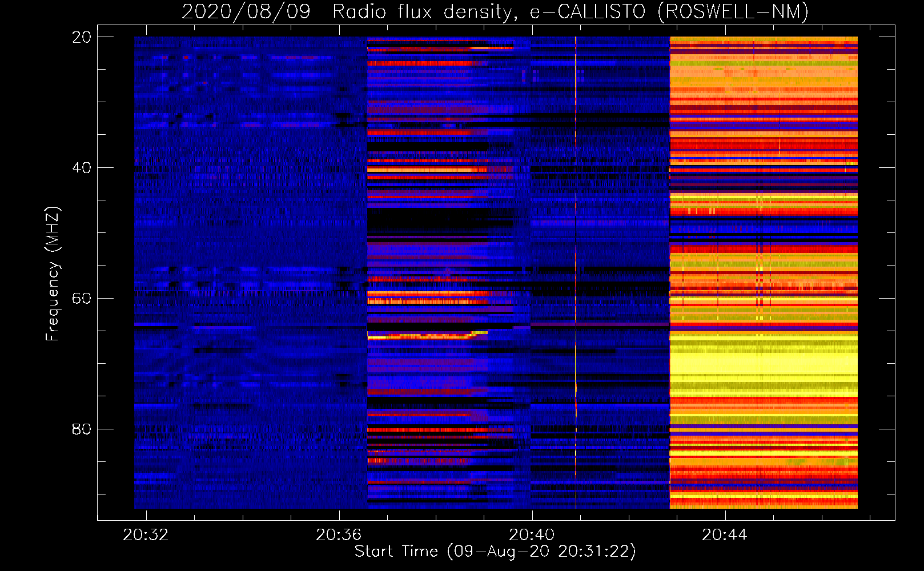924x571 pixels.
Task: Click the frequency tick label '40'
Action: (82, 168)
